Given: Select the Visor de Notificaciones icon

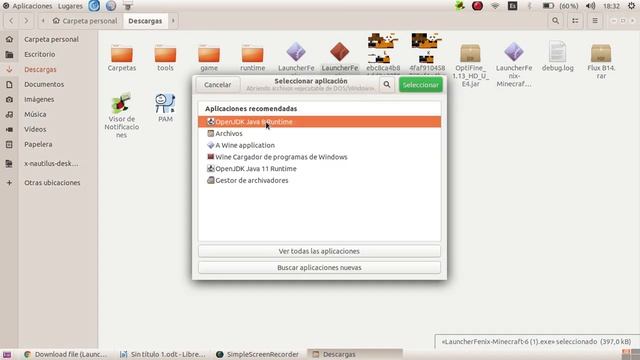Looking at the screenshot, I should click(x=121, y=103).
